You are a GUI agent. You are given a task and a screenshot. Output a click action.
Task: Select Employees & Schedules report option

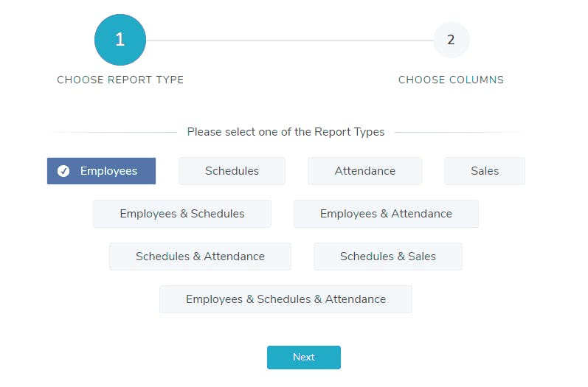(181, 214)
